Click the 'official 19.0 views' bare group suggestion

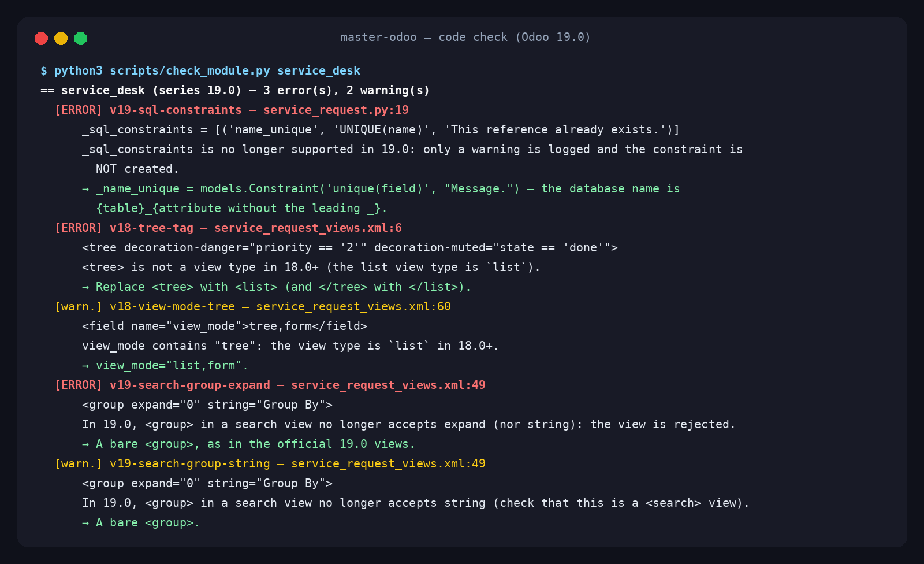(x=249, y=444)
